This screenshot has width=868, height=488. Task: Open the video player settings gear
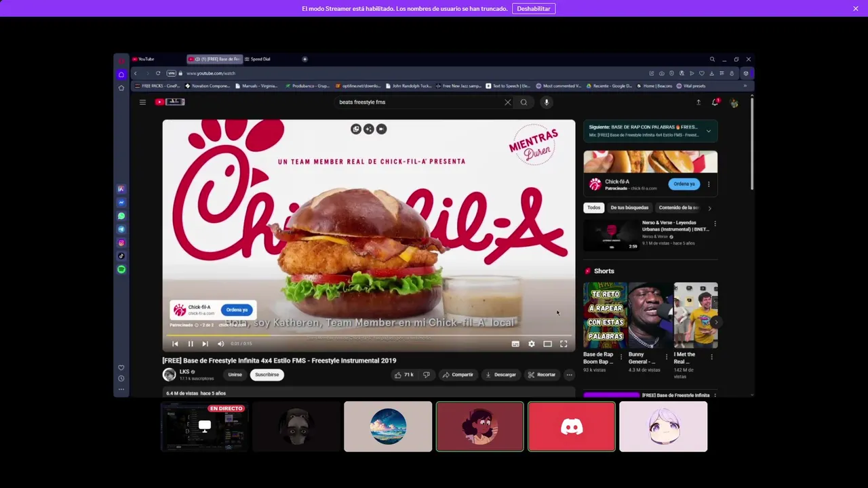coord(532,344)
